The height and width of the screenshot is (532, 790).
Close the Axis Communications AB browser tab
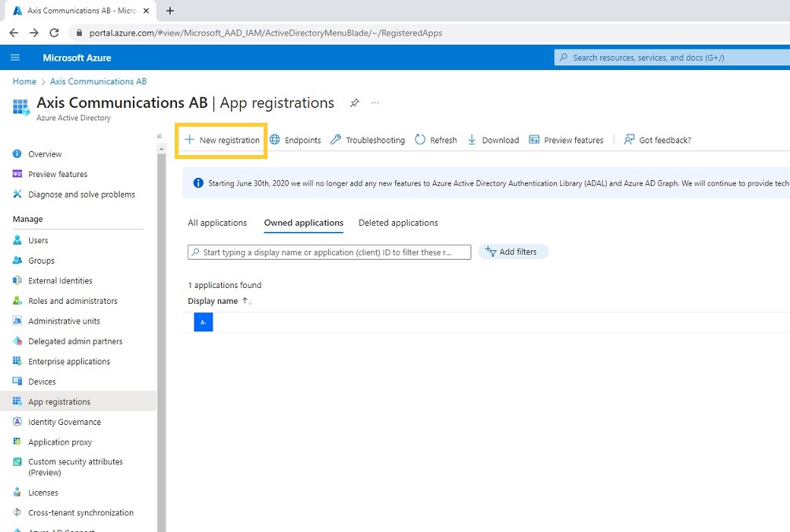click(x=146, y=10)
